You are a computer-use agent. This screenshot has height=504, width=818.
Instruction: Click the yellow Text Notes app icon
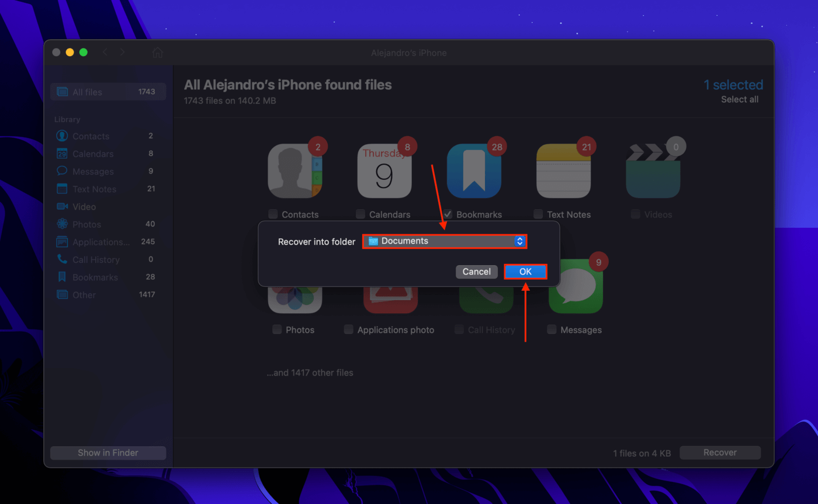pyautogui.click(x=563, y=171)
